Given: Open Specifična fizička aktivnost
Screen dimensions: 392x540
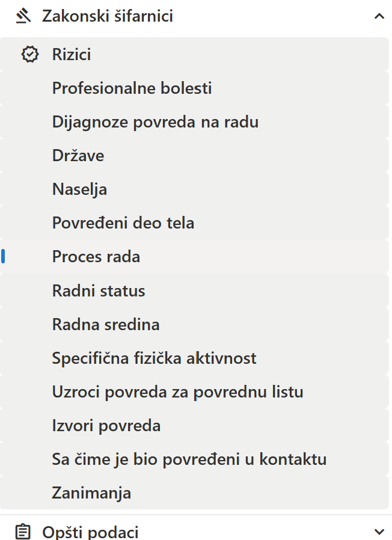Looking at the screenshot, I should (195, 358).
